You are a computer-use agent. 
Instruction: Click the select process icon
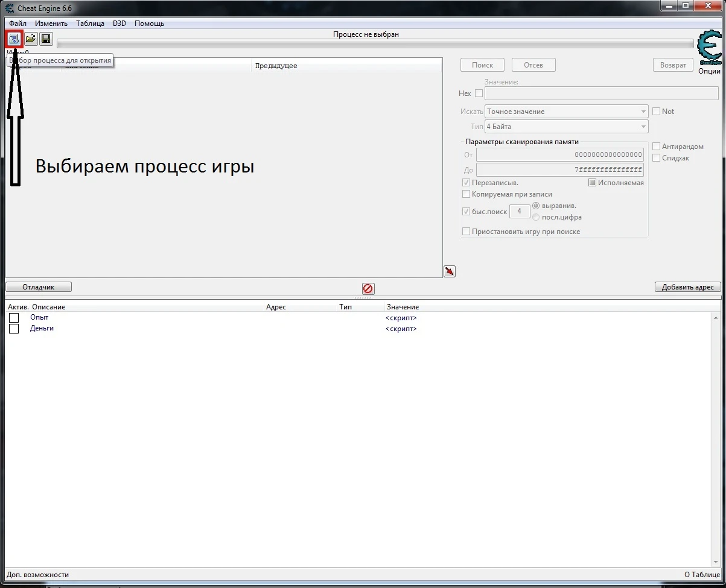click(13, 39)
